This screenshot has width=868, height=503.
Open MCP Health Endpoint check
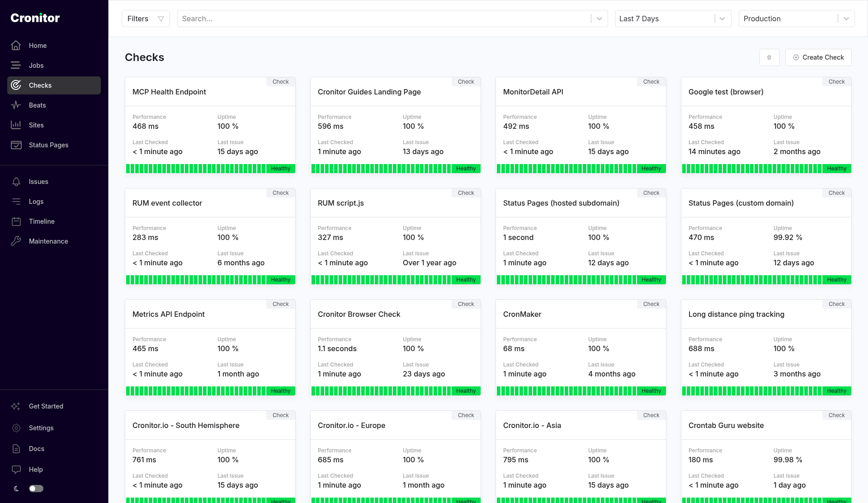(x=169, y=92)
